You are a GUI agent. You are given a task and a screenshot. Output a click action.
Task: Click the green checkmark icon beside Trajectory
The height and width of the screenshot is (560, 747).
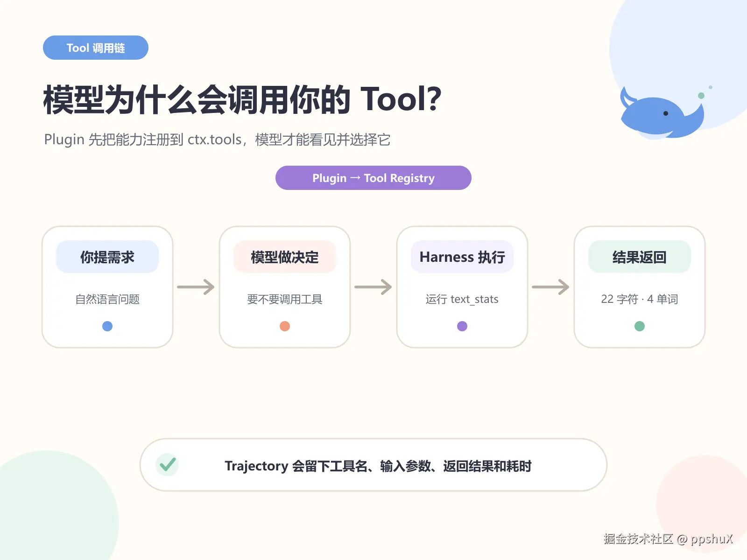click(x=167, y=465)
